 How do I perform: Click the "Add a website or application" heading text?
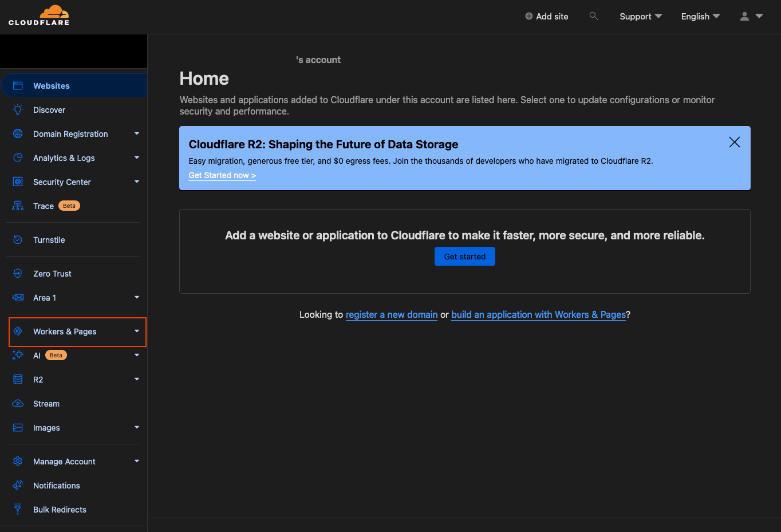point(465,235)
